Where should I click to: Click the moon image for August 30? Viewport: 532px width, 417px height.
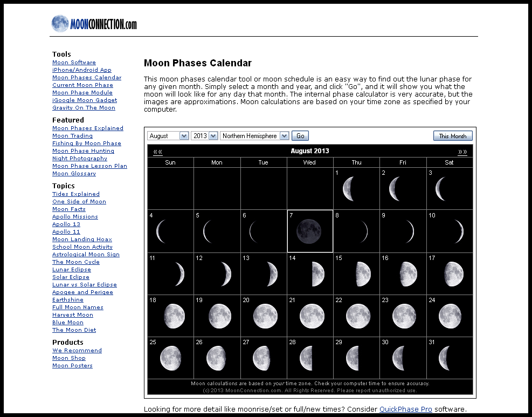[x=398, y=358]
